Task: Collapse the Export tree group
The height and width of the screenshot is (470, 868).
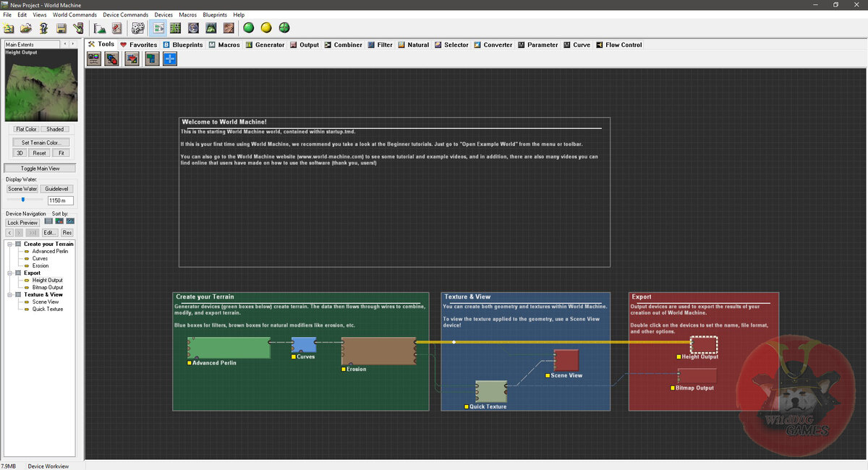Action: pos(9,273)
